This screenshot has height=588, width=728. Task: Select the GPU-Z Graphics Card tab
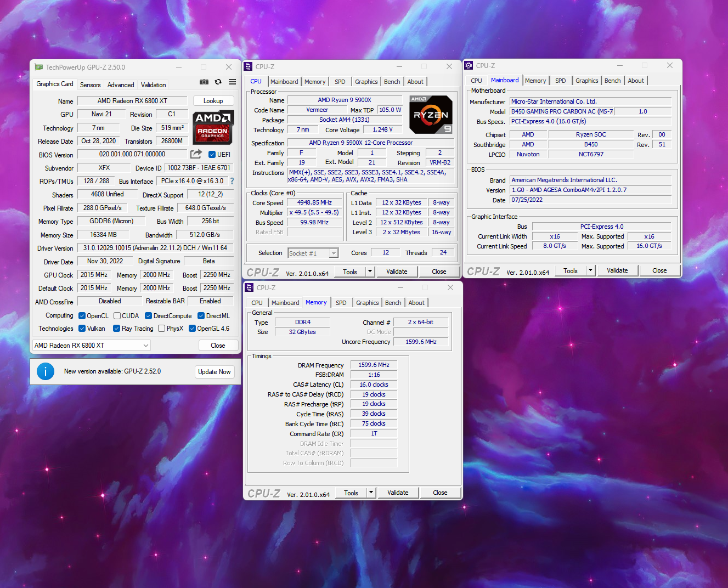pos(55,84)
